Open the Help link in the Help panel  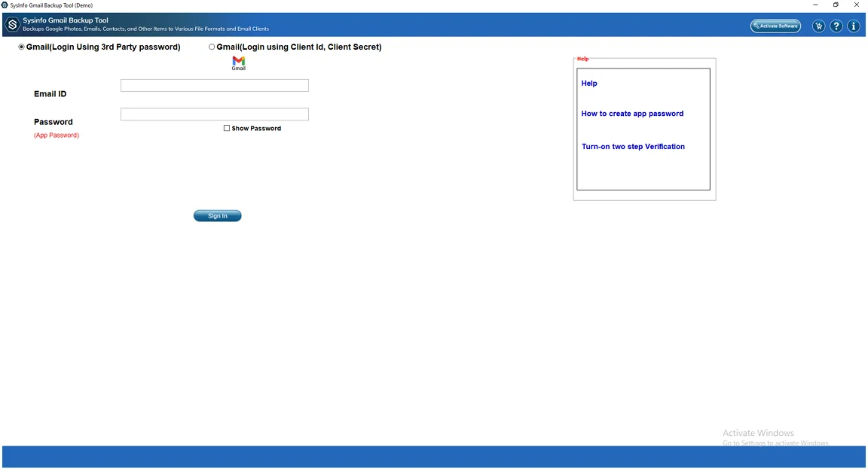(588, 83)
